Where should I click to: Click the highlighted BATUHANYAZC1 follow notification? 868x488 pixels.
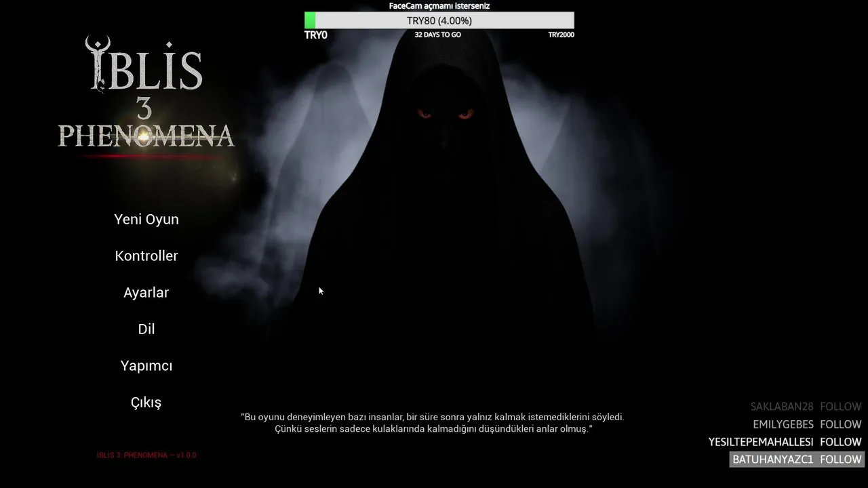point(797,460)
